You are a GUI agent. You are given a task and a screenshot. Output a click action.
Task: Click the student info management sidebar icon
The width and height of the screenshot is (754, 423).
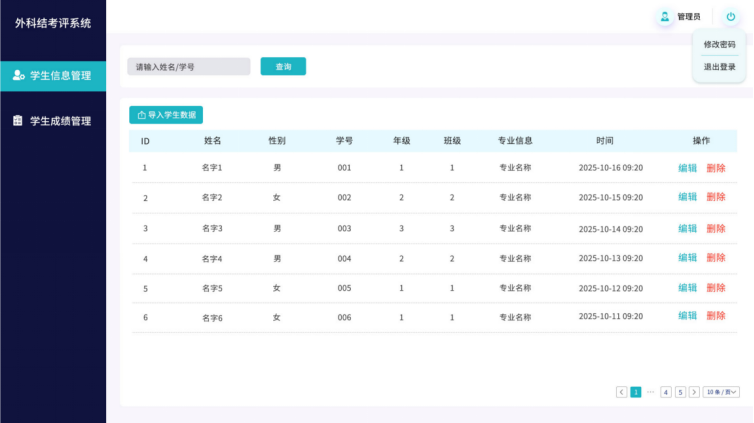(17, 75)
